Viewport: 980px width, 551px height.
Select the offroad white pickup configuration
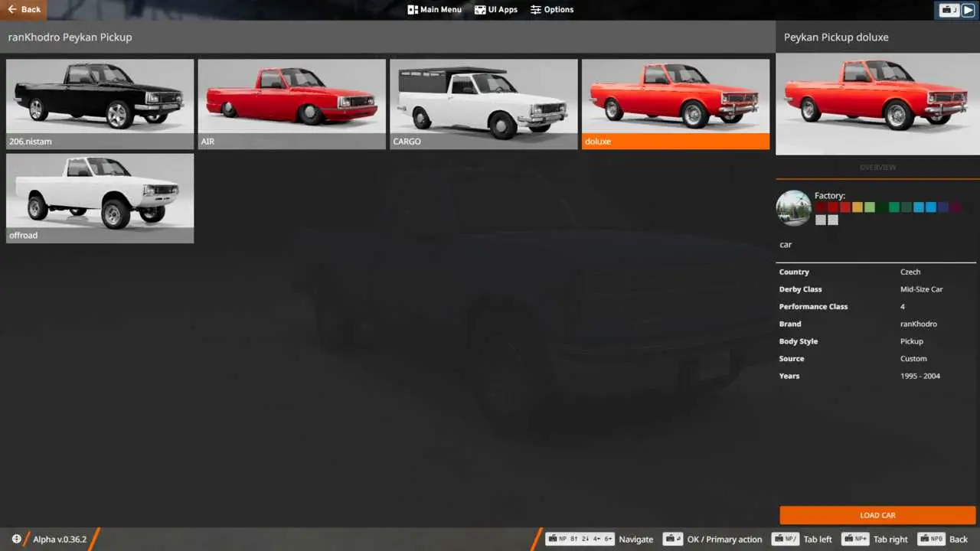click(x=100, y=198)
